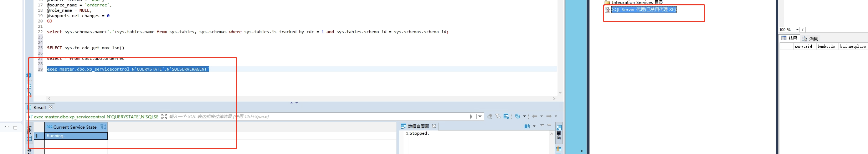
Task: Click filter icon in Current Service State header
Action: pos(103,127)
